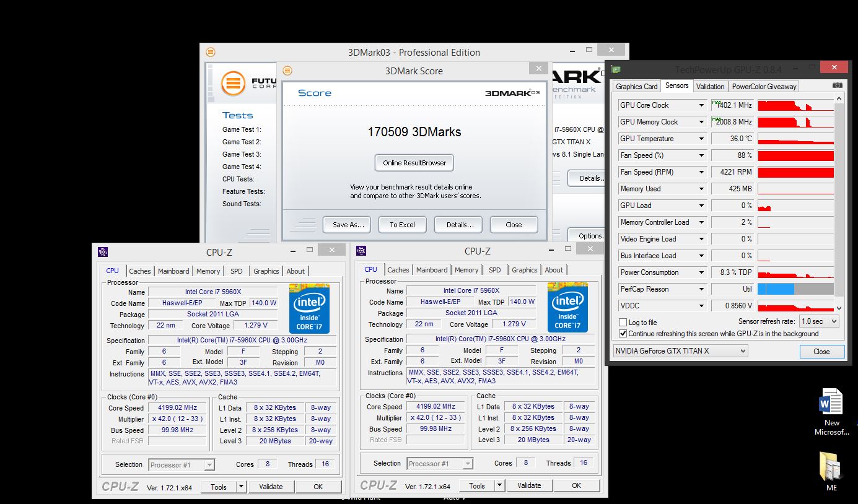Viewport: 858px width, 504px height.
Task: Open the Power Consumption sensor dropdown
Action: tap(701, 272)
